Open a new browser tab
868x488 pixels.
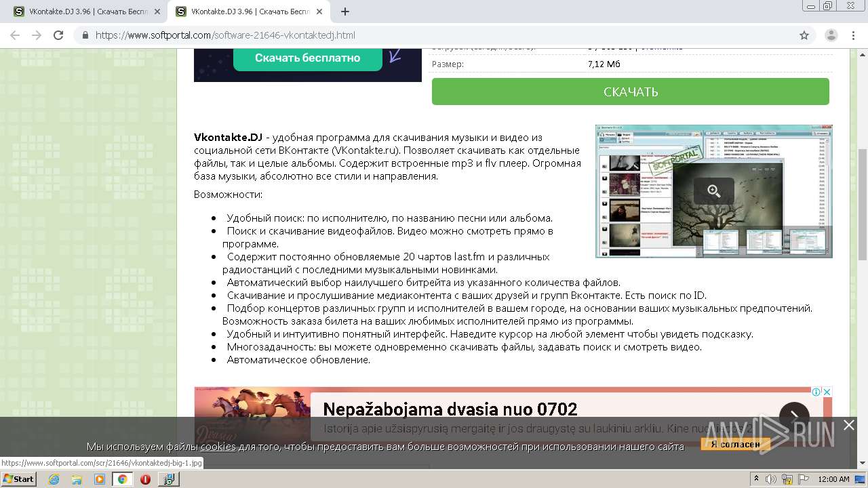(x=344, y=12)
